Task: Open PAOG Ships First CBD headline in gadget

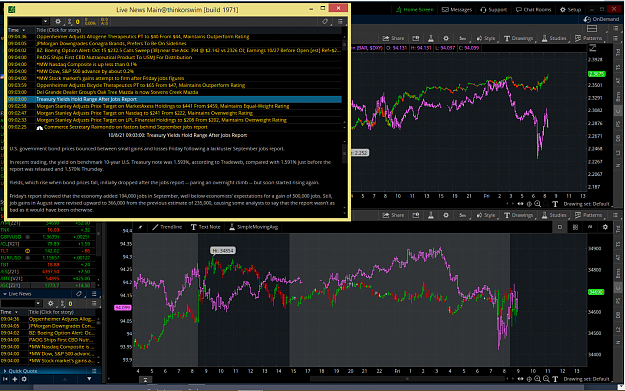Action: coord(61,340)
